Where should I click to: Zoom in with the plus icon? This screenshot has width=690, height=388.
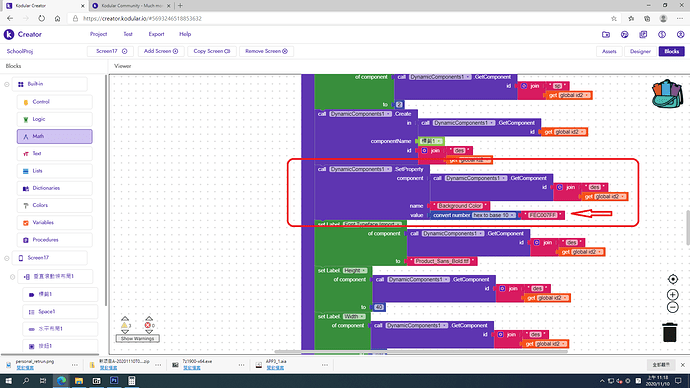tap(672, 294)
